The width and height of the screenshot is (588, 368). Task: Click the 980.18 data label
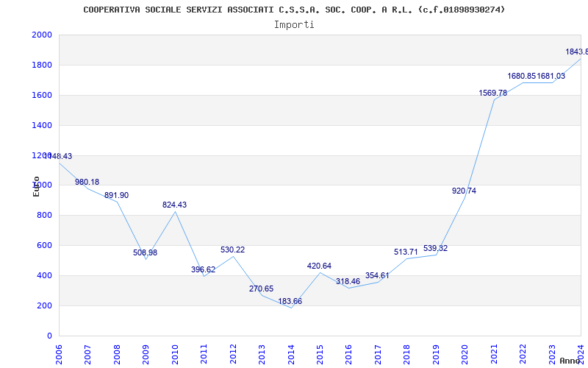click(87, 183)
